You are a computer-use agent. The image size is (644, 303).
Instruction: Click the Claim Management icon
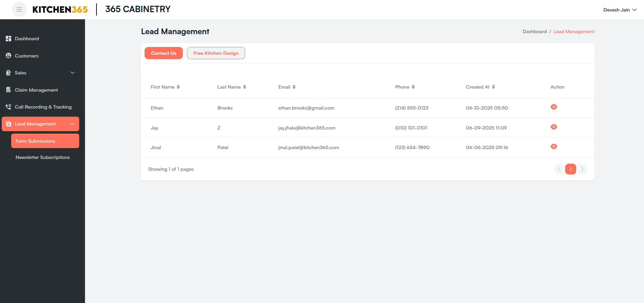(8, 90)
